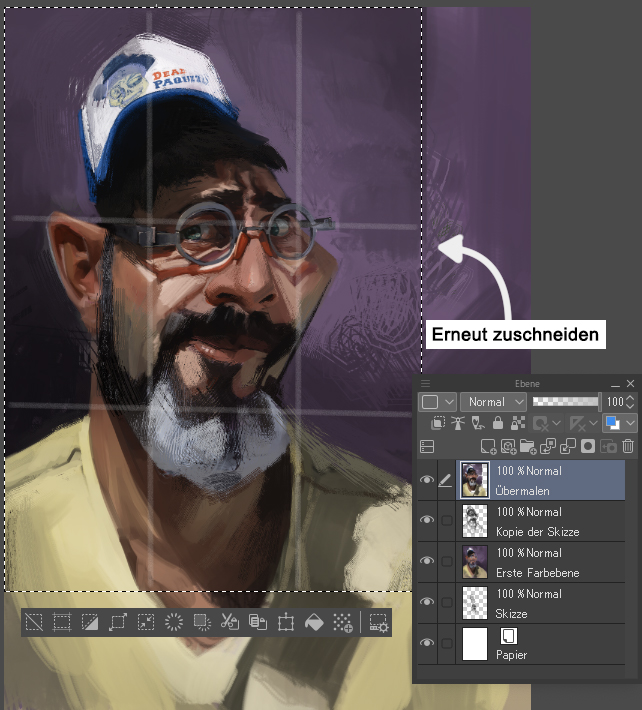Image resolution: width=642 pixels, height=710 pixels.
Task: Hide the Übermalen layer
Action: tap(427, 481)
